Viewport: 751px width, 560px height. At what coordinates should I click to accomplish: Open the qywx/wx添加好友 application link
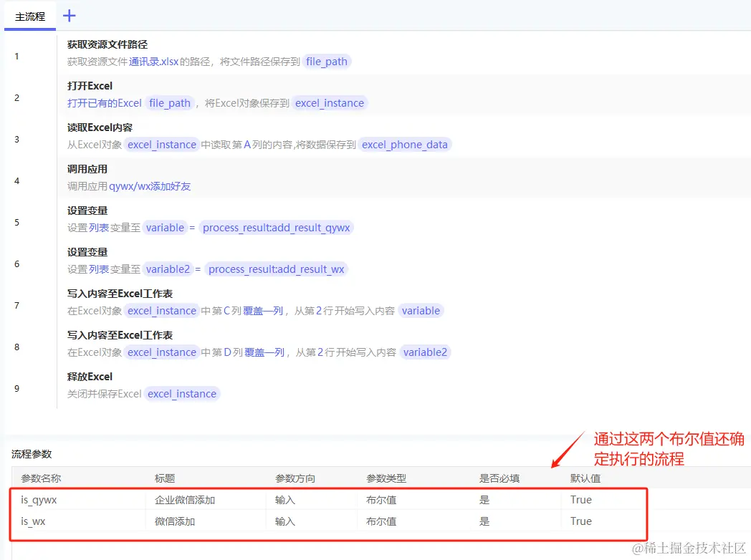click(x=150, y=187)
